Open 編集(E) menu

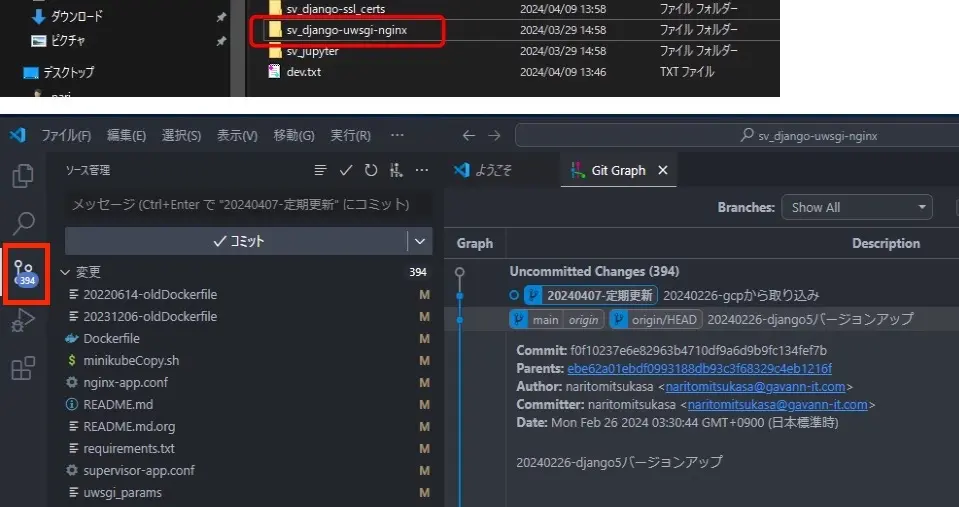click(x=127, y=135)
